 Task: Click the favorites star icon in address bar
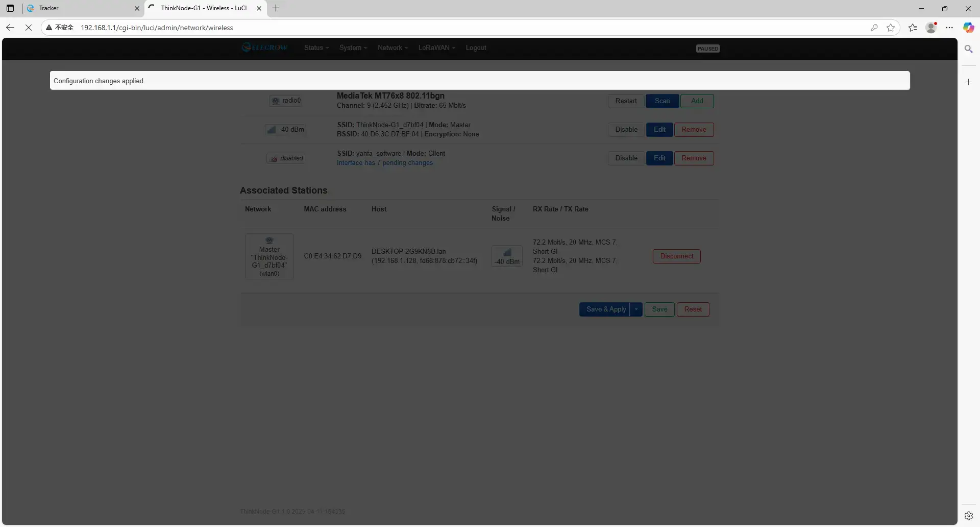coord(891,28)
